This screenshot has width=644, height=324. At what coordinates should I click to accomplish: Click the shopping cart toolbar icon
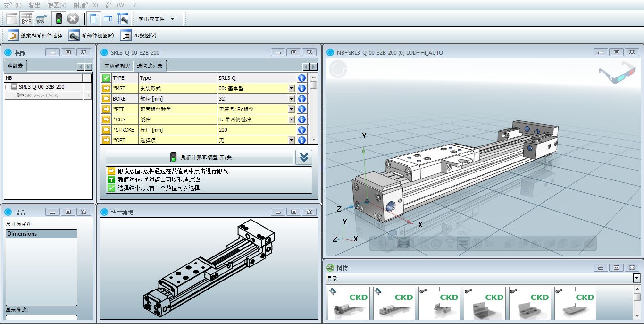(x=41, y=19)
